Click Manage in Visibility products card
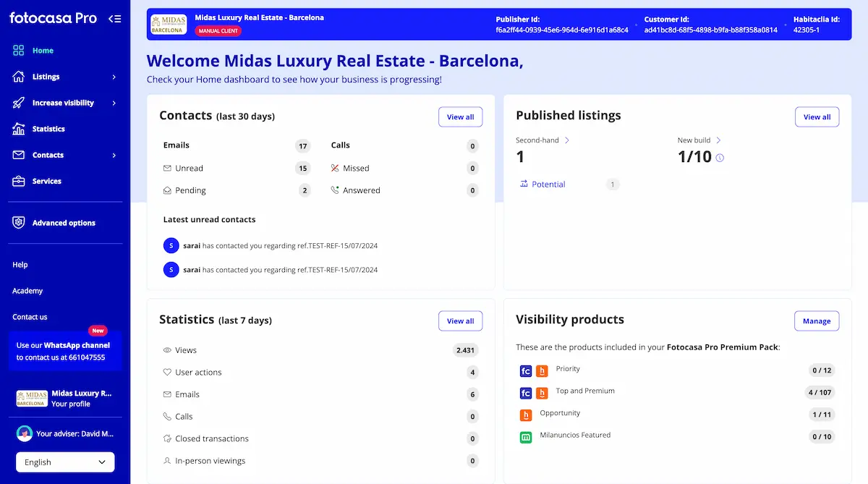 (817, 321)
